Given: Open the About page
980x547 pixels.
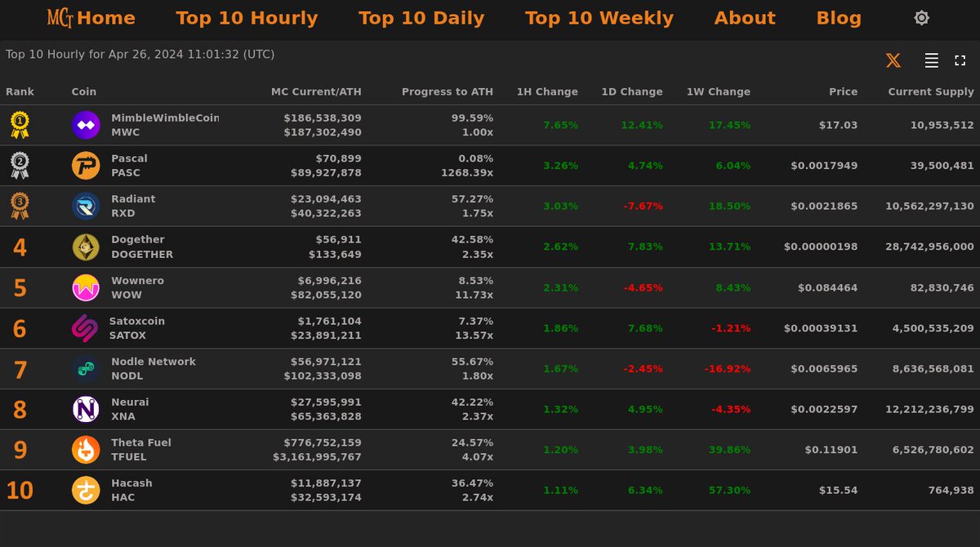Looking at the screenshot, I should 745,18.
